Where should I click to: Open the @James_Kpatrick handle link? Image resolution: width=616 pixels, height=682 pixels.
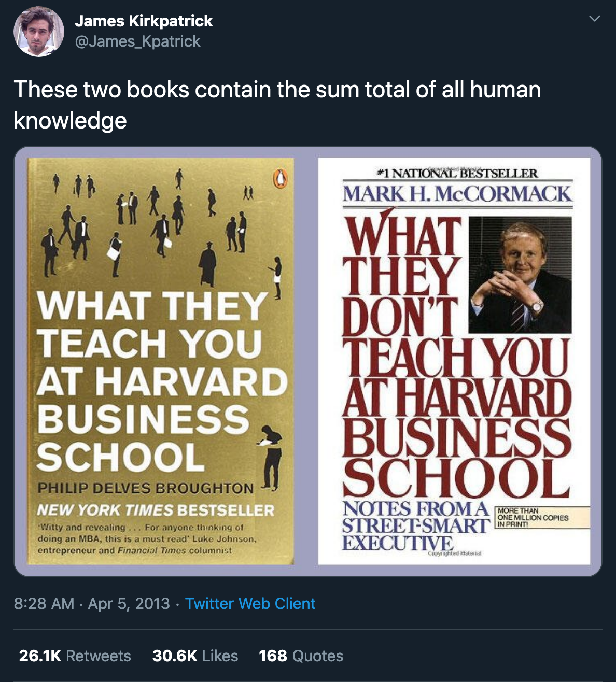point(137,41)
